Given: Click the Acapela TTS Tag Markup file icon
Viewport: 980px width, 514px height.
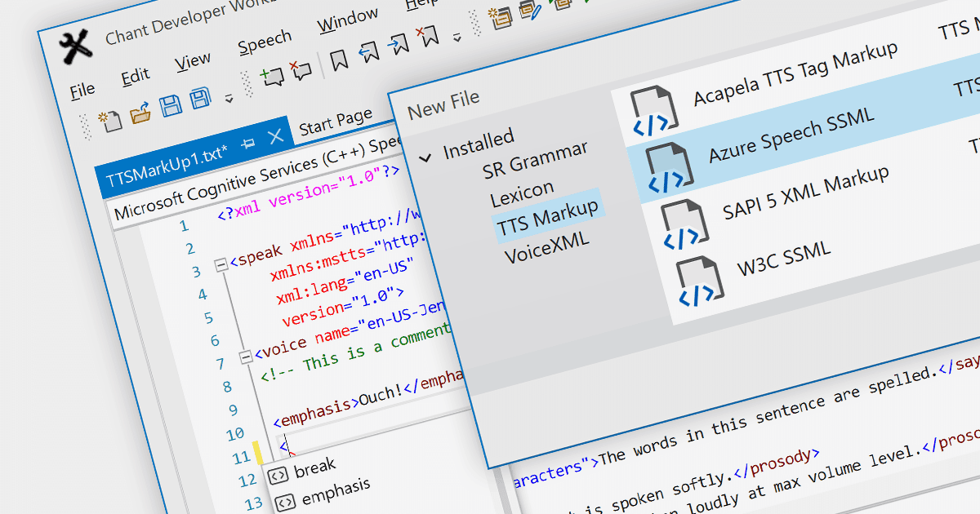Looking at the screenshot, I should coord(653,110).
